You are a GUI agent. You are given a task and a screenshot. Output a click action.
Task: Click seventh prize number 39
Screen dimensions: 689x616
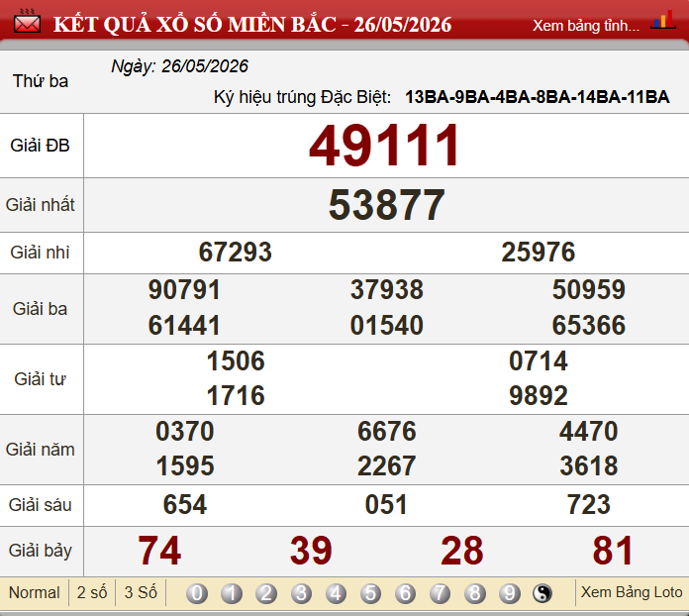point(311,551)
